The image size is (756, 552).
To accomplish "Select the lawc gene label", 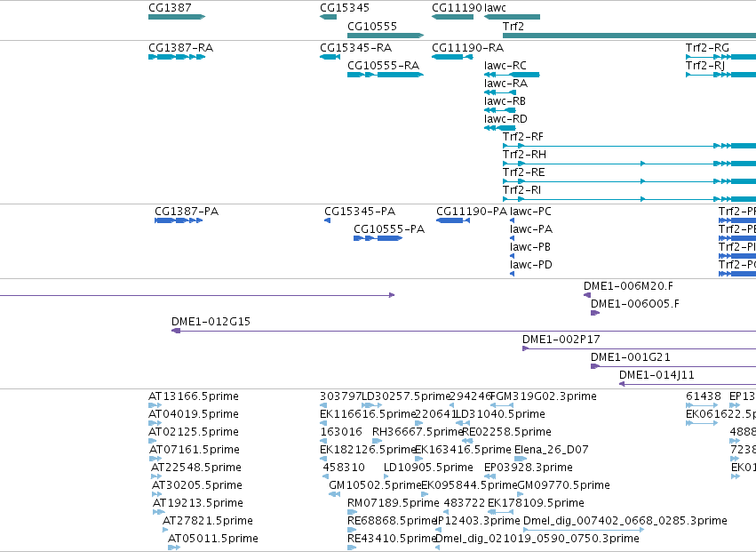I will point(495,8).
